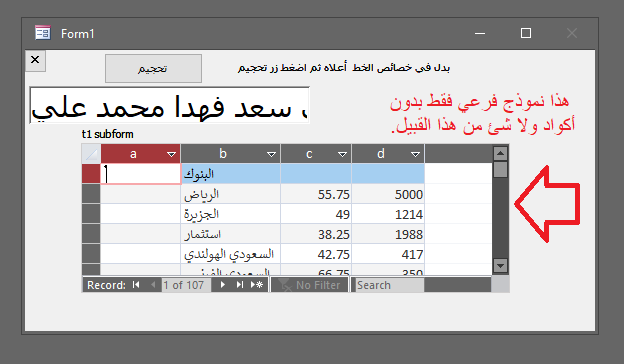Click the select-all corner box of datasheet
Screen dimensions: 624x364
click(91, 154)
